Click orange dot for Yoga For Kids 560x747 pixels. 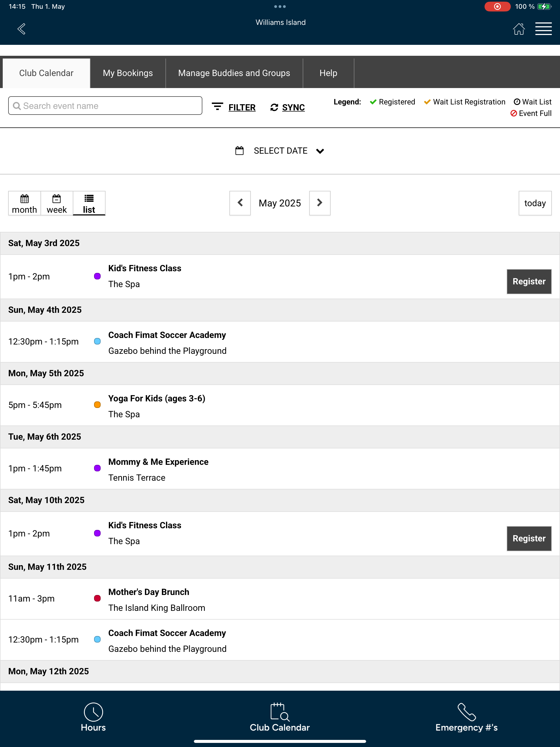pos(97,405)
